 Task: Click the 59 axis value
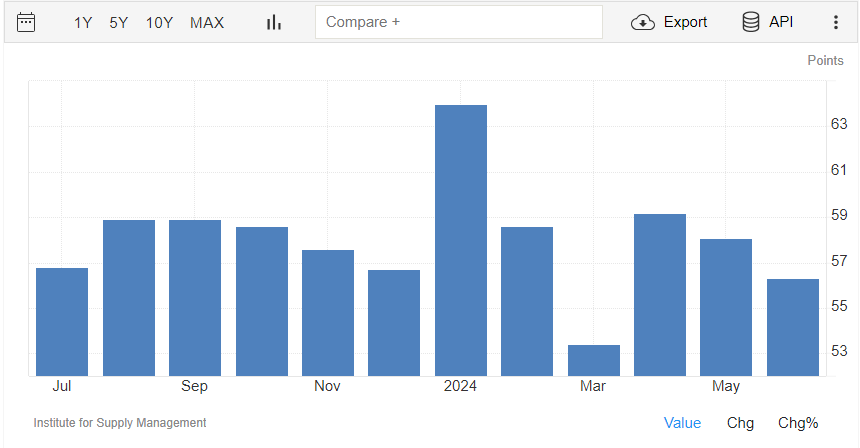(x=839, y=215)
